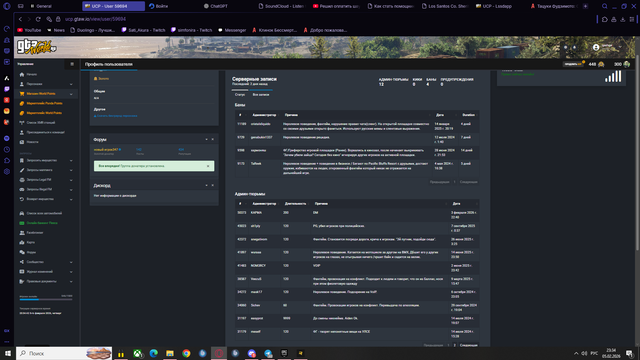Open Xbox app from taskbar
Viewport: 640px width, 360px height.
coord(138,353)
